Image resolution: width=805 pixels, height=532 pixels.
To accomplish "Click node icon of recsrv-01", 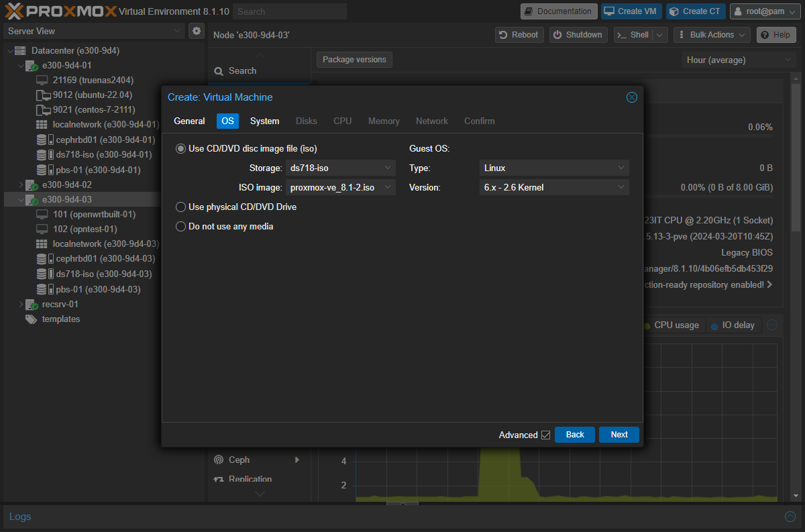I will 32,305.
